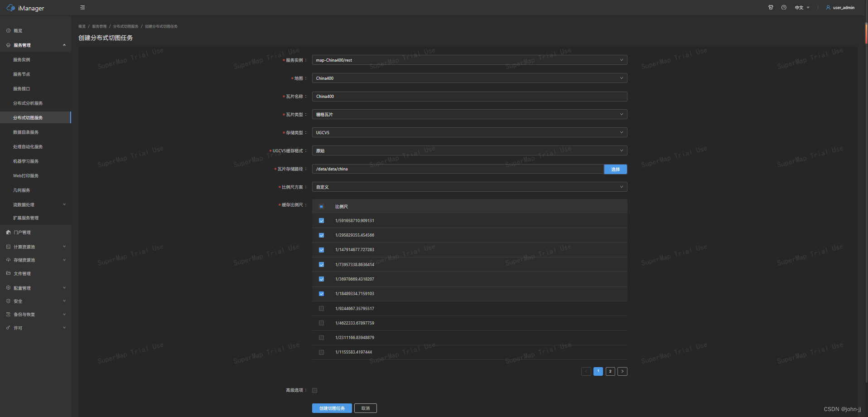Uncheck scale 1/36978669.4318207

coord(321,279)
